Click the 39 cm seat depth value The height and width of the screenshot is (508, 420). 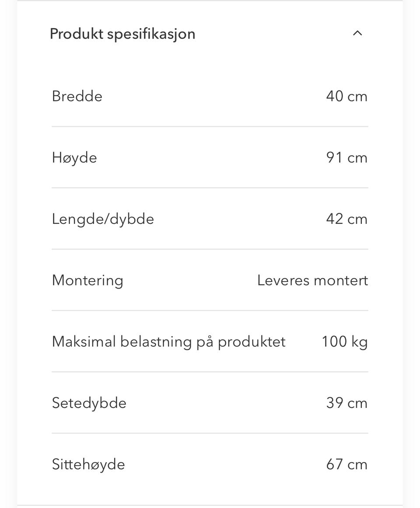point(346,403)
